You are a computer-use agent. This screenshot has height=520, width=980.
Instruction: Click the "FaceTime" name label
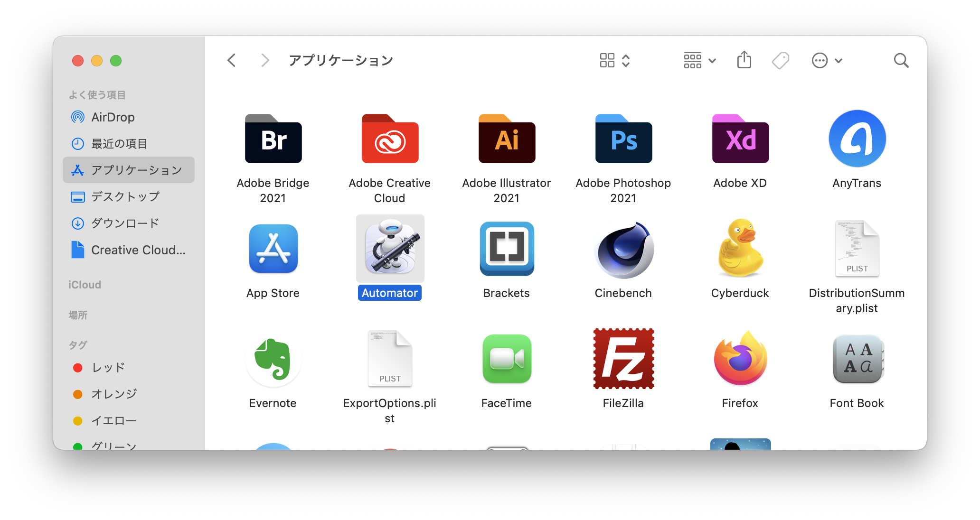pos(507,403)
